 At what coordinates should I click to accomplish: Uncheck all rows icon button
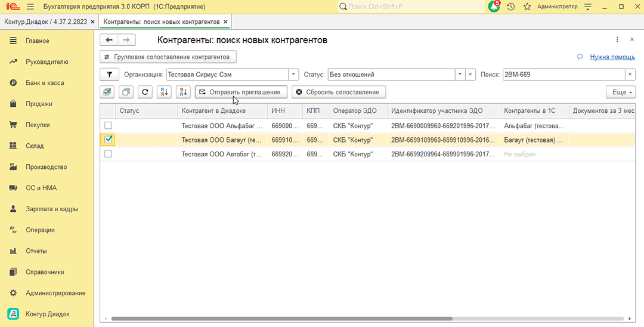pyautogui.click(x=126, y=92)
